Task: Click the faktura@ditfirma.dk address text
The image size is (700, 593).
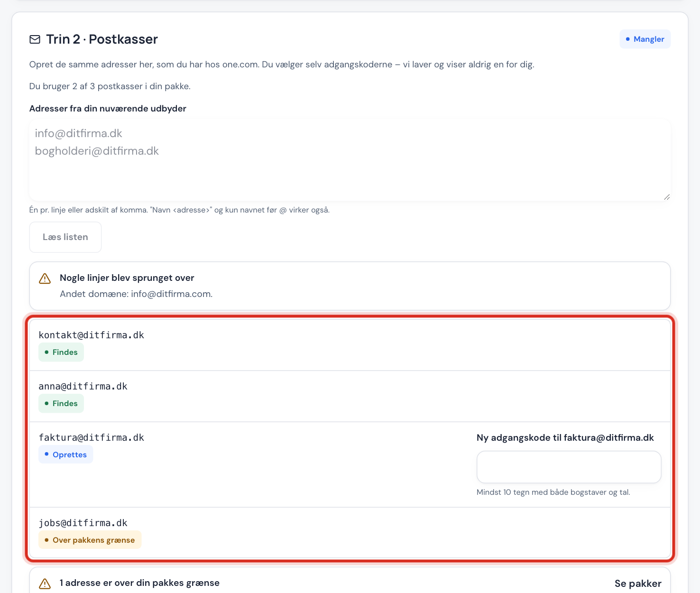Action: (x=92, y=437)
